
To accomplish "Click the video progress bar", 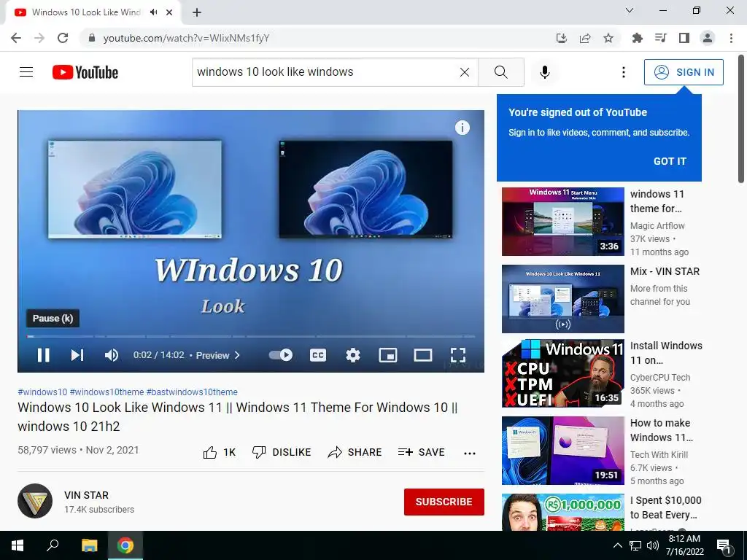I will click(251, 336).
